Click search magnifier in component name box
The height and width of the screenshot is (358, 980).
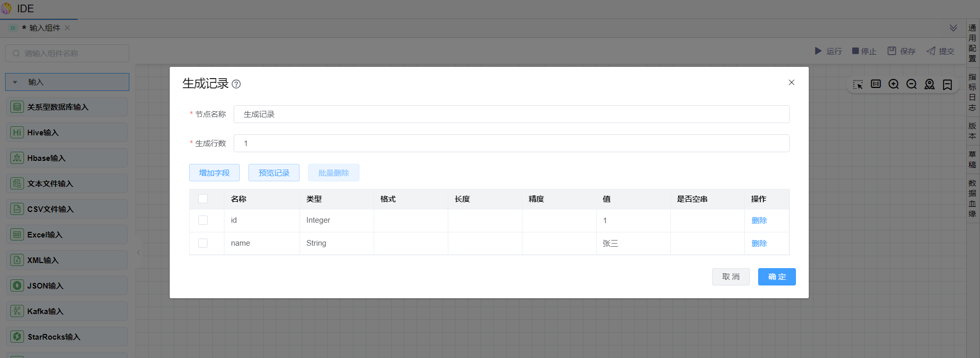(x=16, y=53)
